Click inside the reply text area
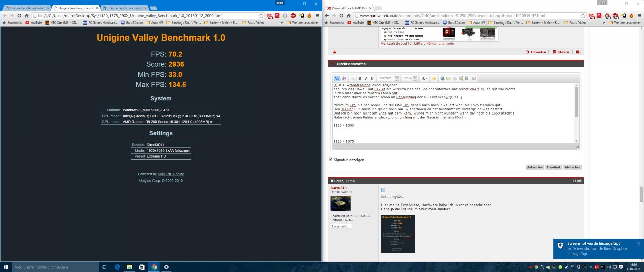 (453, 113)
